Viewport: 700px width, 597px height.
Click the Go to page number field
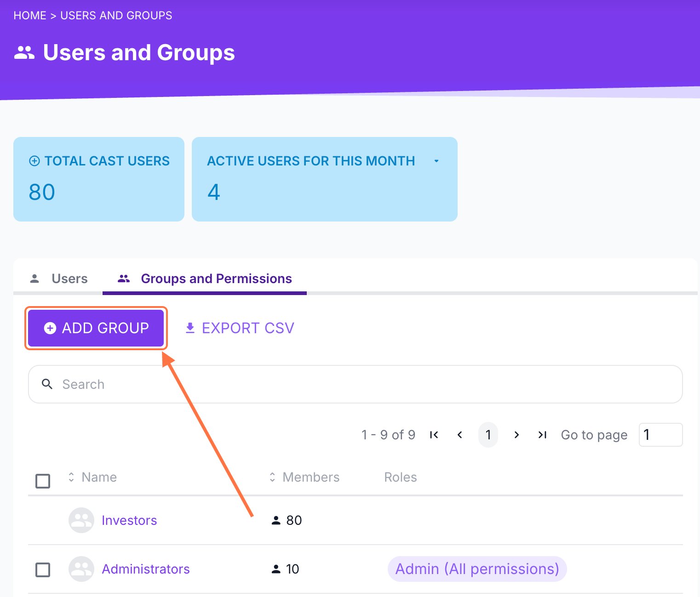click(x=660, y=435)
